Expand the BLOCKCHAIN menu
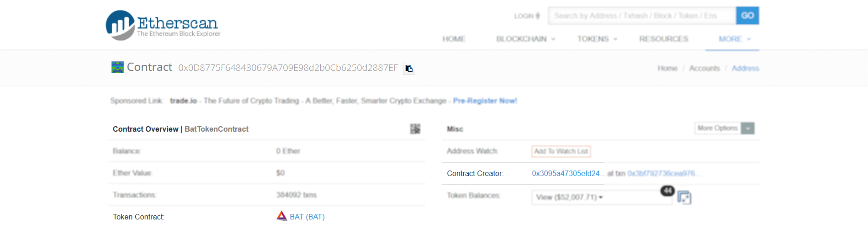868x235 pixels. [525, 39]
